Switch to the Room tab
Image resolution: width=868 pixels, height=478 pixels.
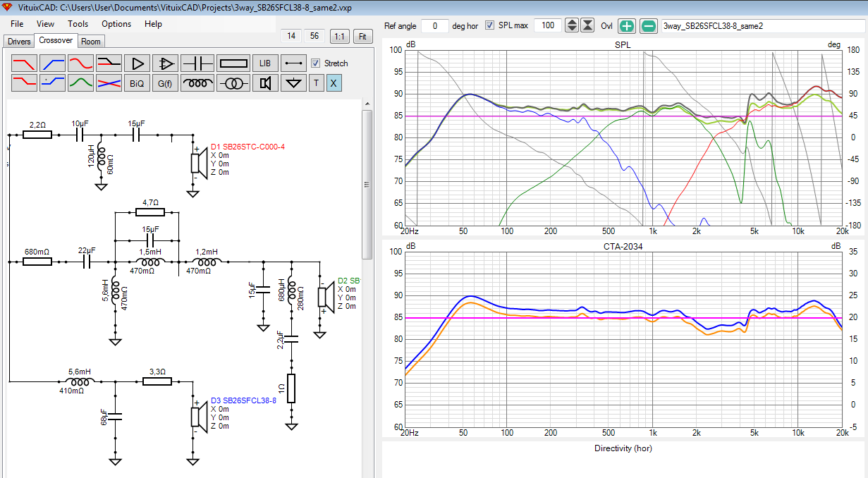91,42
